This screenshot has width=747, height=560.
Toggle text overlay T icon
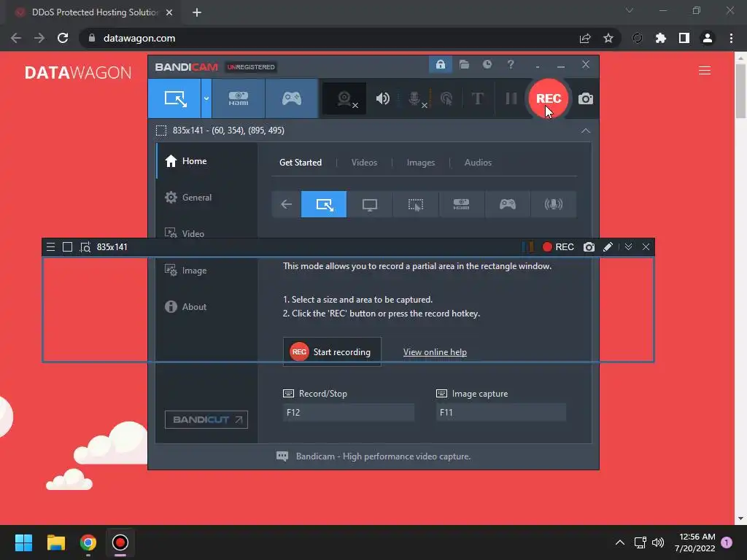click(477, 98)
